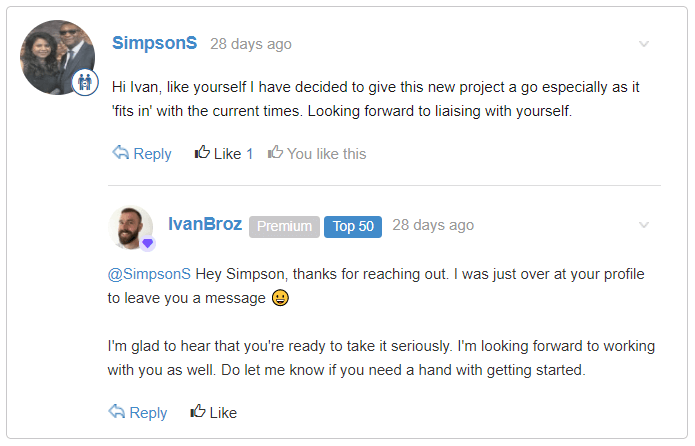Click the @SimpsonS mention link
Image resolution: width=695 pixels, height=446 pixels.
(x=149, y=274)
